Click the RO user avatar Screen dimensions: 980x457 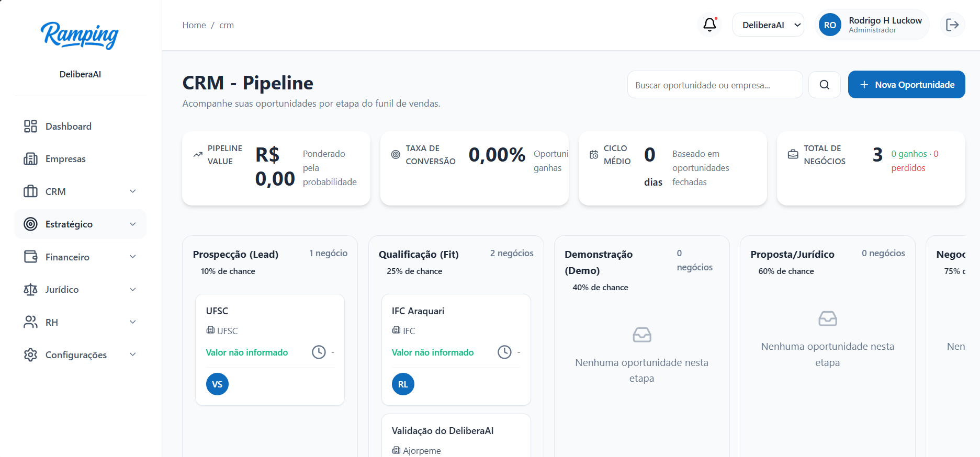(x=830, y=25)
